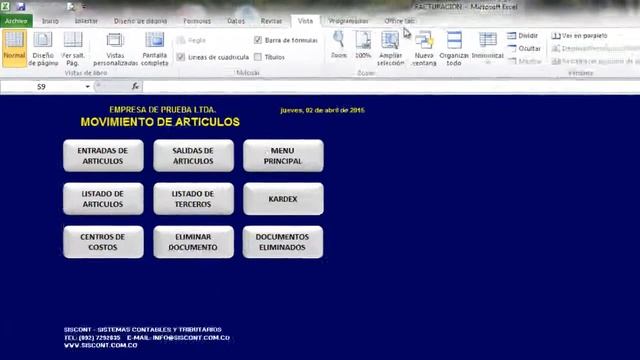This screenshot has height=360, width=640.
Task: Open the Fórmulas tab
Action: click(197, 21)
